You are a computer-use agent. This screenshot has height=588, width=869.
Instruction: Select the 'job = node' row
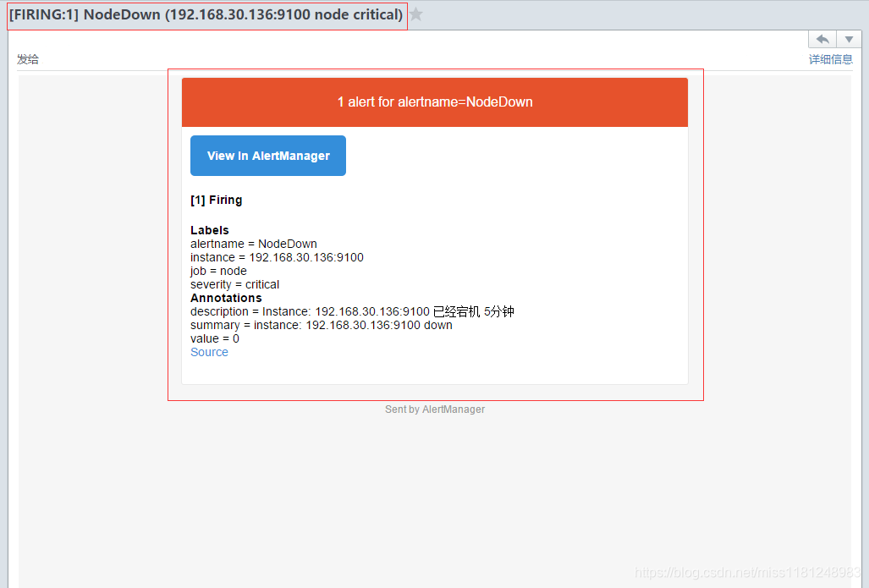coord(218,271)
